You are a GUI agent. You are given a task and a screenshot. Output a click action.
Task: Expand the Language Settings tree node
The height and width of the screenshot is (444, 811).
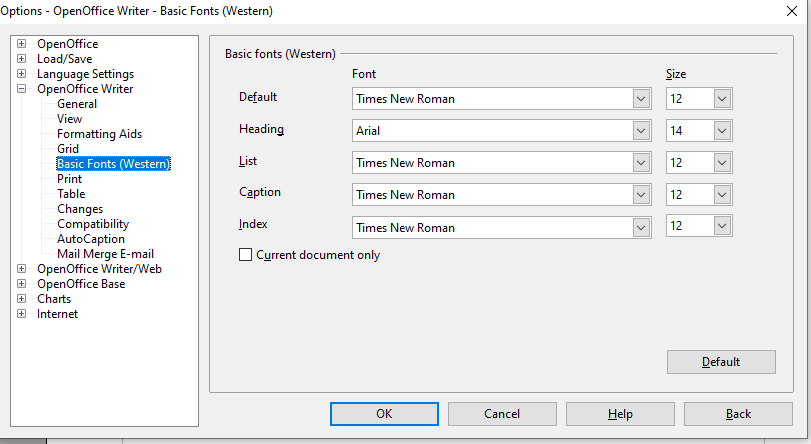point(21,74)
